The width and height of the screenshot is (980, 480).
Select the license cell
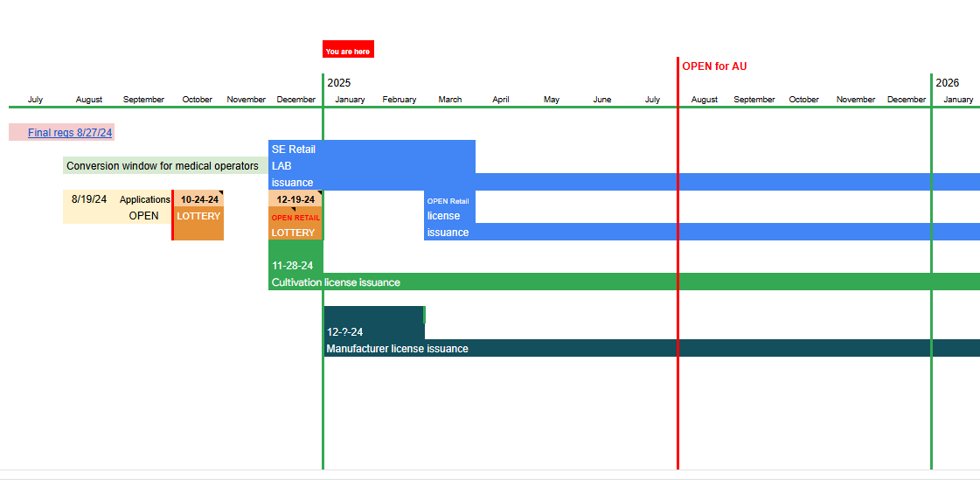(x=449, y=216)
